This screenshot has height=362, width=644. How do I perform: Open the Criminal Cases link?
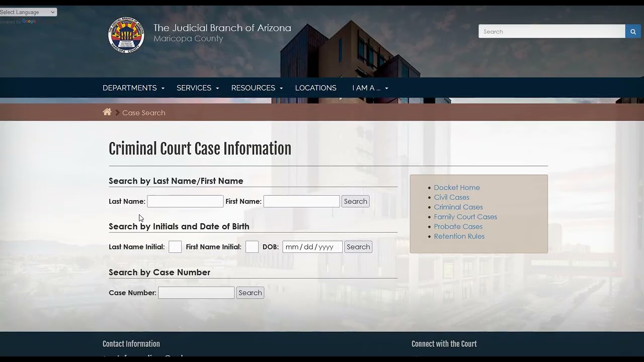(x=458, y=207)
